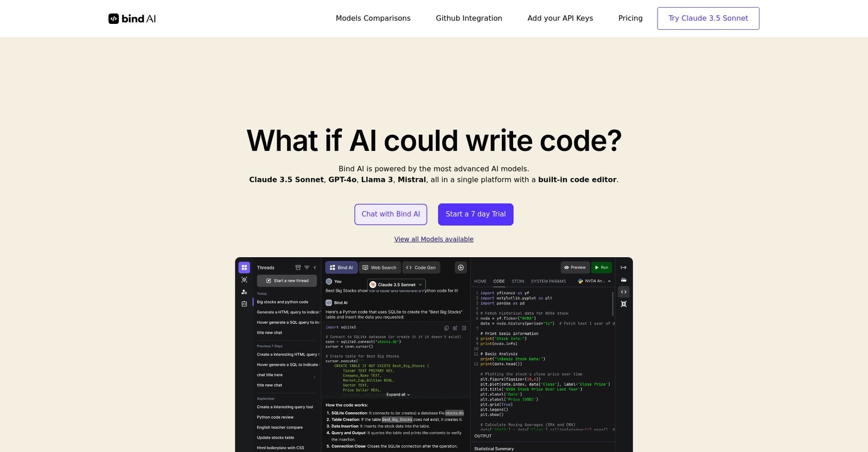This screenshot has height=452, width=868.
Task: Open the Python code review thread
Action: (x=275, y=417)
